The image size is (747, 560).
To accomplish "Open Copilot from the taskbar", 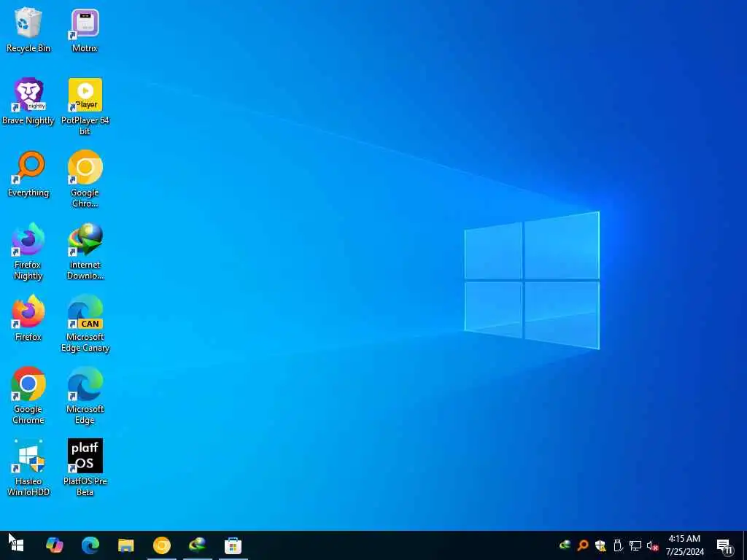I will click(x=54, y=545).
